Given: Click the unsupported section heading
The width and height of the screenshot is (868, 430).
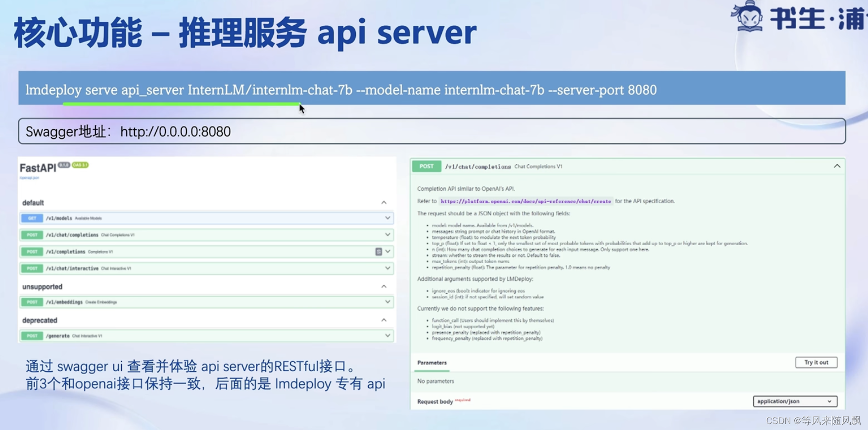Looking at the screenshot, I should [x=42, y=287].
